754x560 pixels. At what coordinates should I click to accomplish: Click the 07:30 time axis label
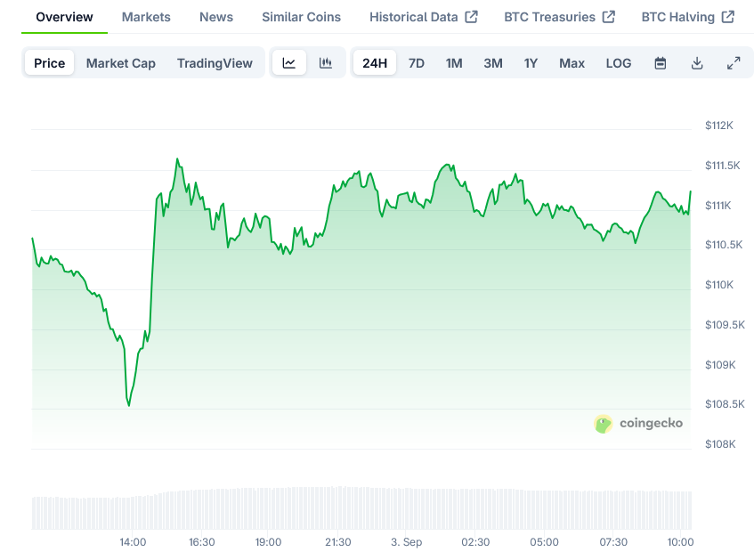[613, 542]
